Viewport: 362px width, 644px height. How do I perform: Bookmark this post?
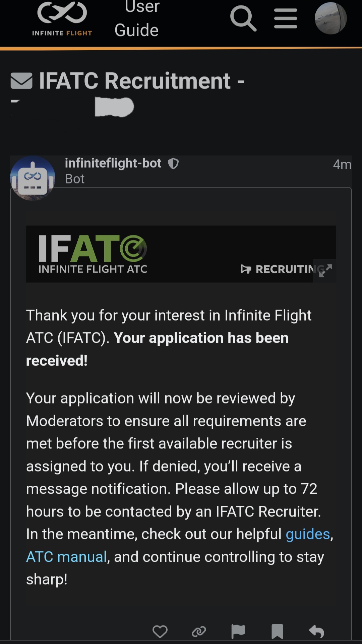point(277,632)
